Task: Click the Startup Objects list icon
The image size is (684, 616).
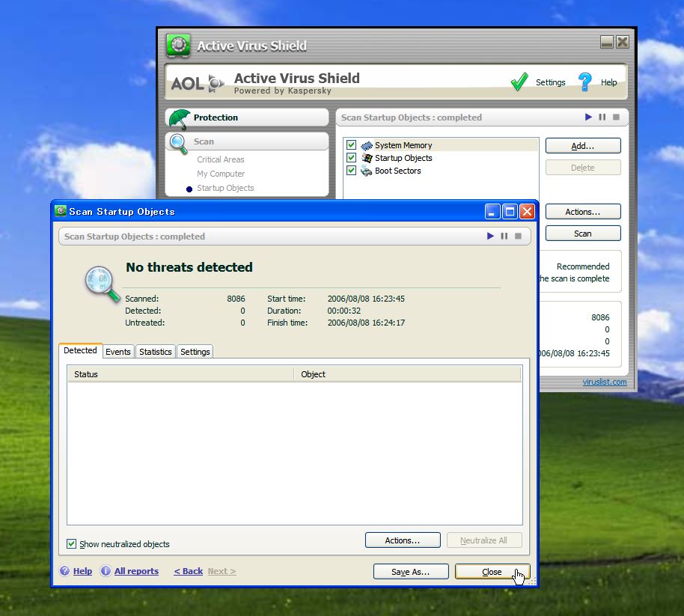Action: 367,158
